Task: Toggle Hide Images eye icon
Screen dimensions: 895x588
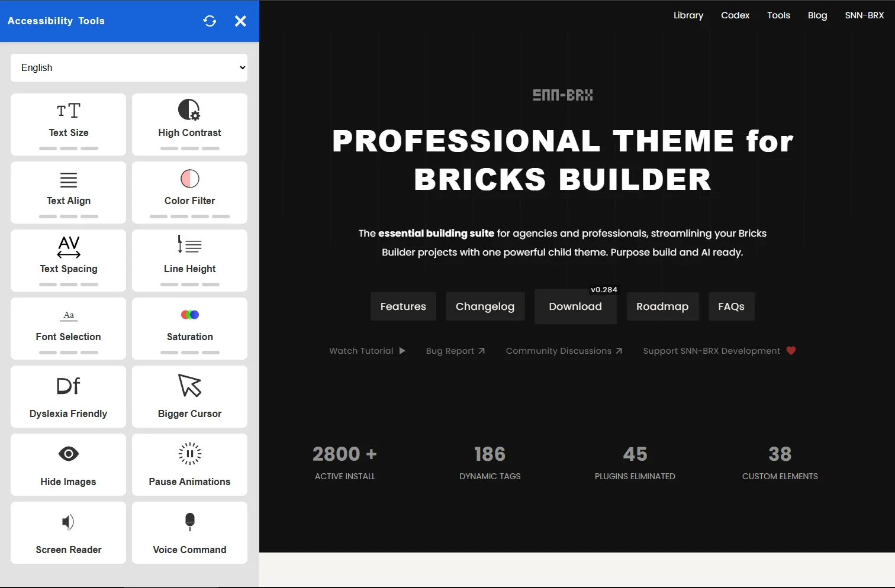Action: [x=69, y=454]
